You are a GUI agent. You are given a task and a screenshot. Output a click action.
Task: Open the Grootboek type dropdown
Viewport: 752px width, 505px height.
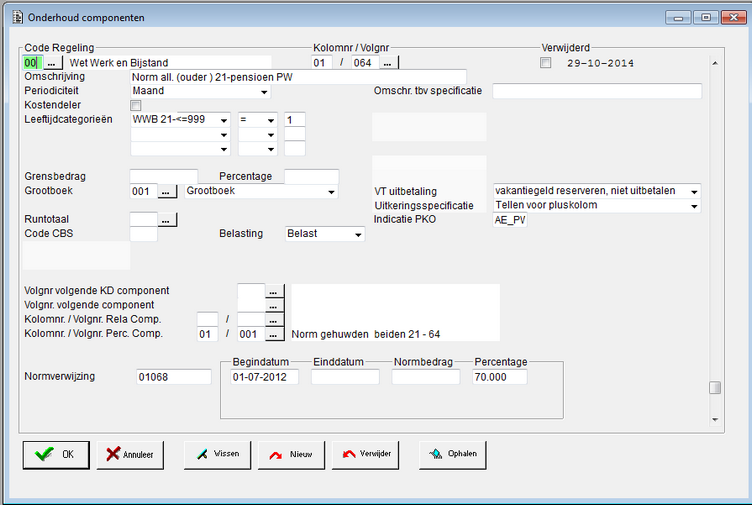click(x=331, y=192)
